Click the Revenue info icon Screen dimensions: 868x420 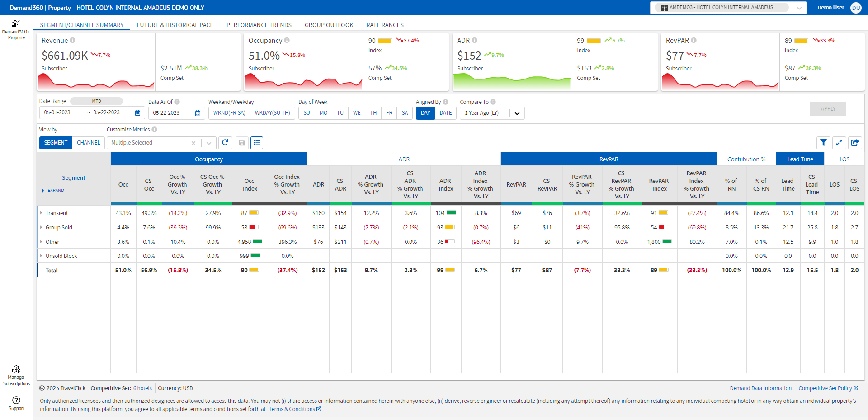pos(73,40)
